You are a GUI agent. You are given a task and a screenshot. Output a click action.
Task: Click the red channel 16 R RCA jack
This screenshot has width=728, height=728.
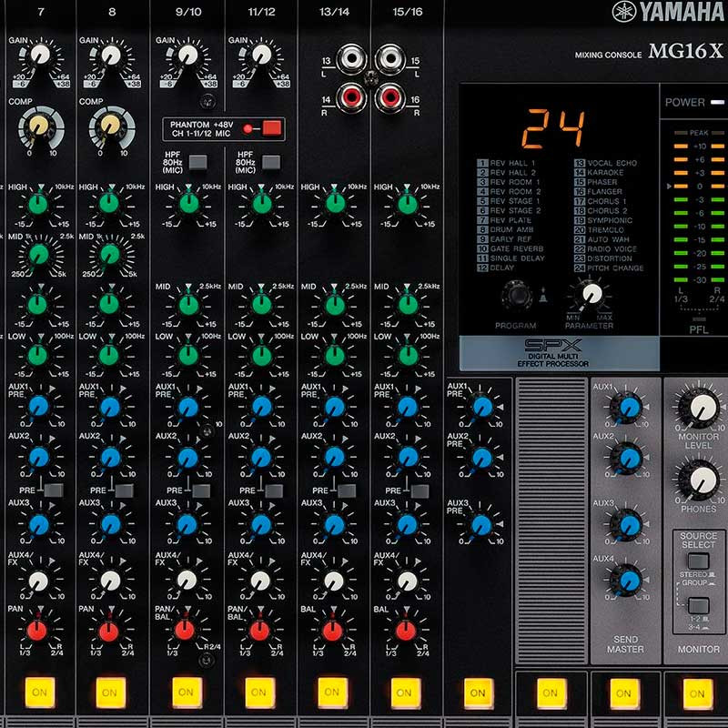(390, 97)
